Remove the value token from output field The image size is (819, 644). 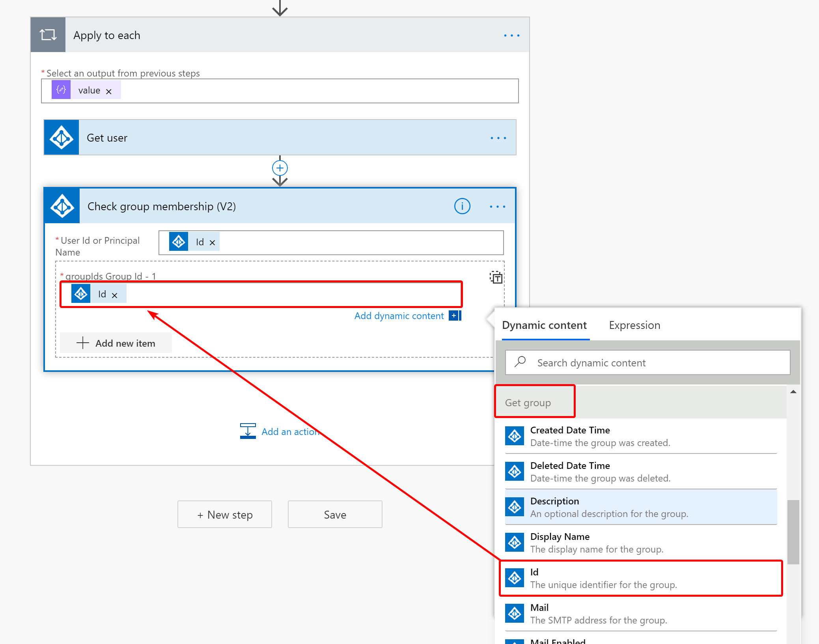(x=109, y=91)
